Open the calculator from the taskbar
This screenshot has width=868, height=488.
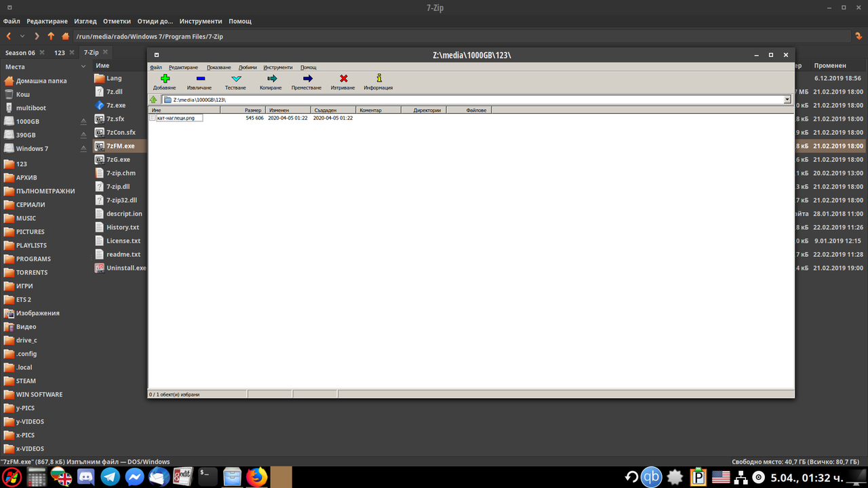tap(37, 477)
